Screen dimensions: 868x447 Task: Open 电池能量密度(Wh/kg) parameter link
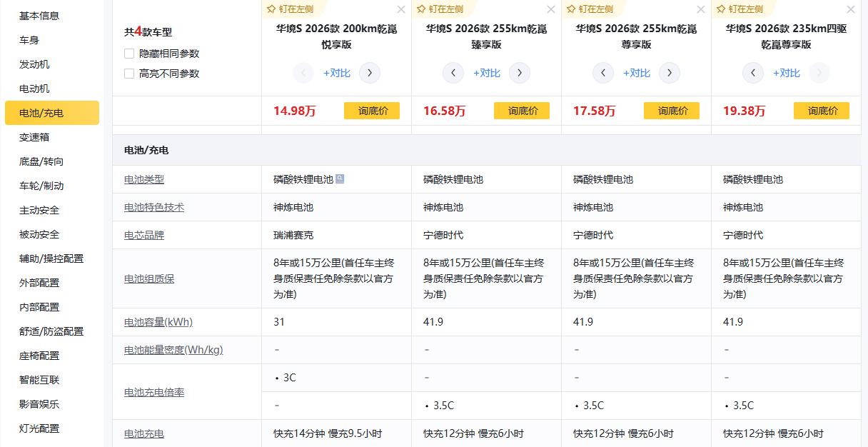coord(173,350)
